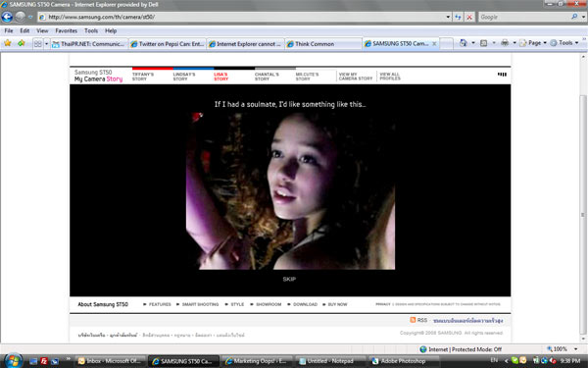The image size is (588, 368).
Task: Open the Help menu
Action: click(111, 30)
